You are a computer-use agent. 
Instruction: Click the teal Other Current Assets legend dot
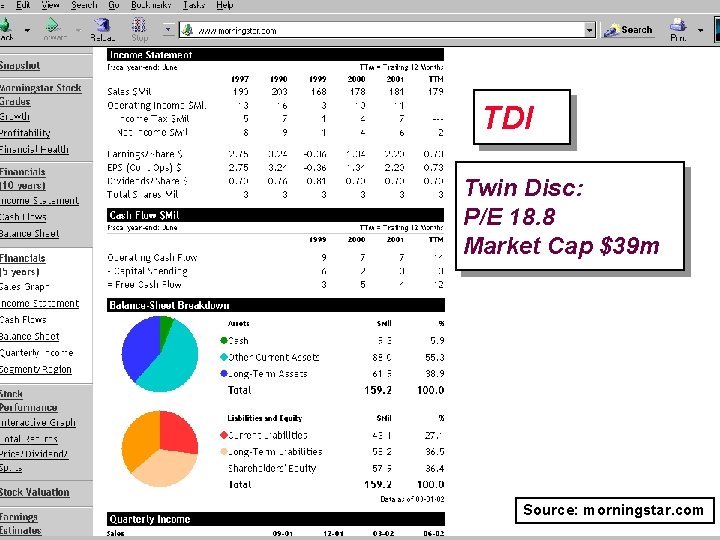(224, 357)
